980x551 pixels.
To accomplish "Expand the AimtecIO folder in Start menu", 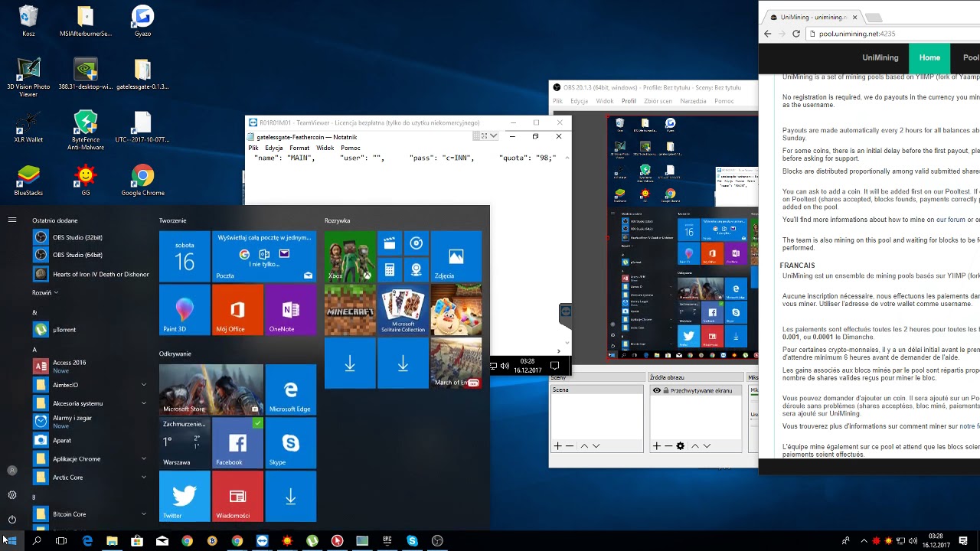I will (x=143, y=385).
